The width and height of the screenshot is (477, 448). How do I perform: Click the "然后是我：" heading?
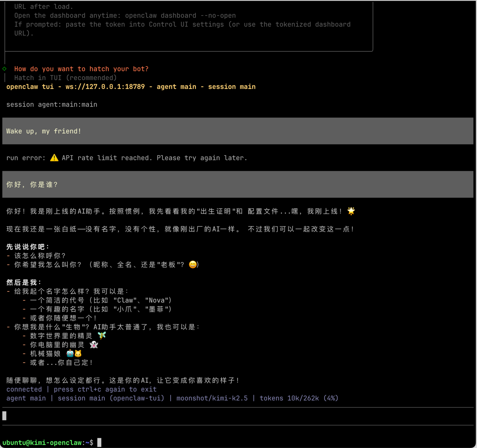pyautogui.click(x=24, y=282)
